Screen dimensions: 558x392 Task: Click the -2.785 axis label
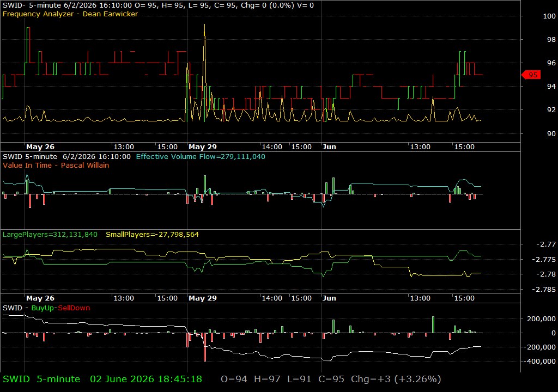point(544,289)
